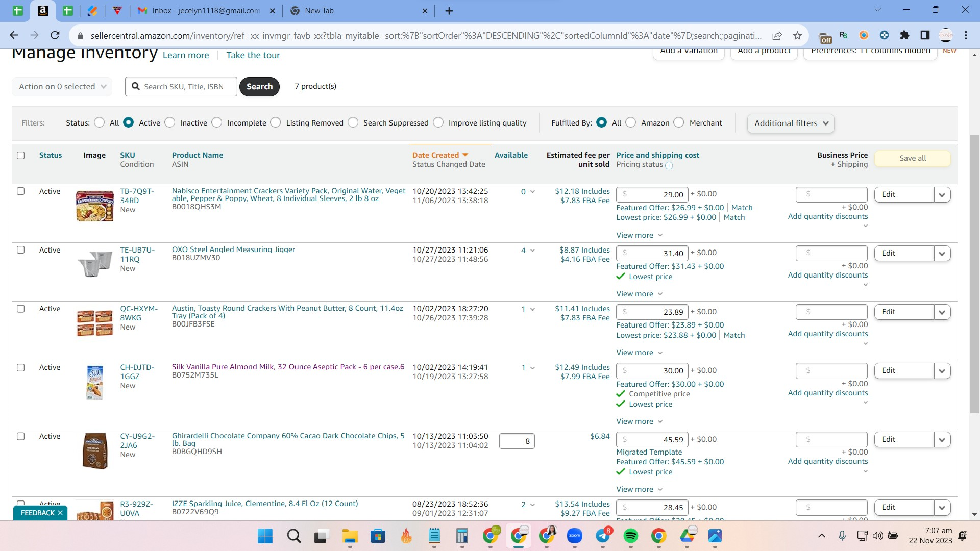Open File Explorer from the taskbar
This screenshot has width=980, height=551.
(x=350, y=536)
